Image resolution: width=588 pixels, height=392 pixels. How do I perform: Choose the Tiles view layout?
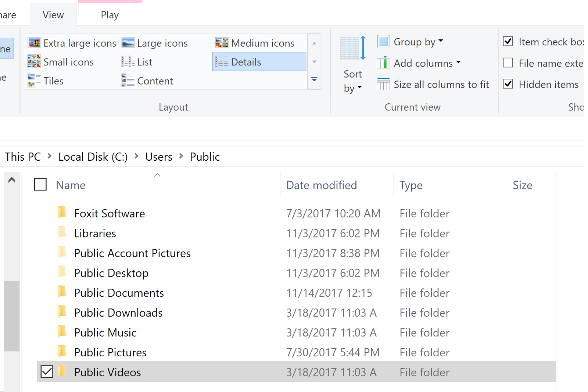54,81
